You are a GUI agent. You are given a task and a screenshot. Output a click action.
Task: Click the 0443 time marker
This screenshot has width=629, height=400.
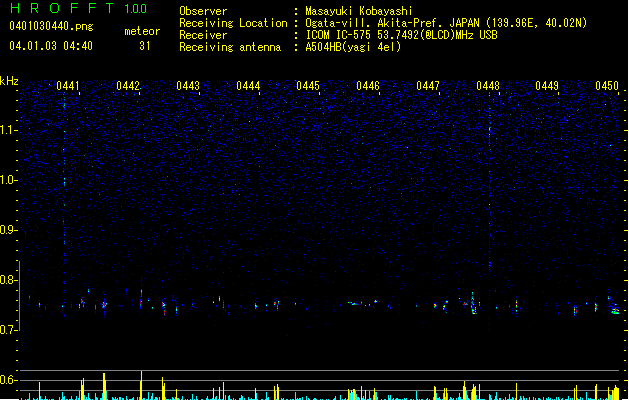click(188, 86)
